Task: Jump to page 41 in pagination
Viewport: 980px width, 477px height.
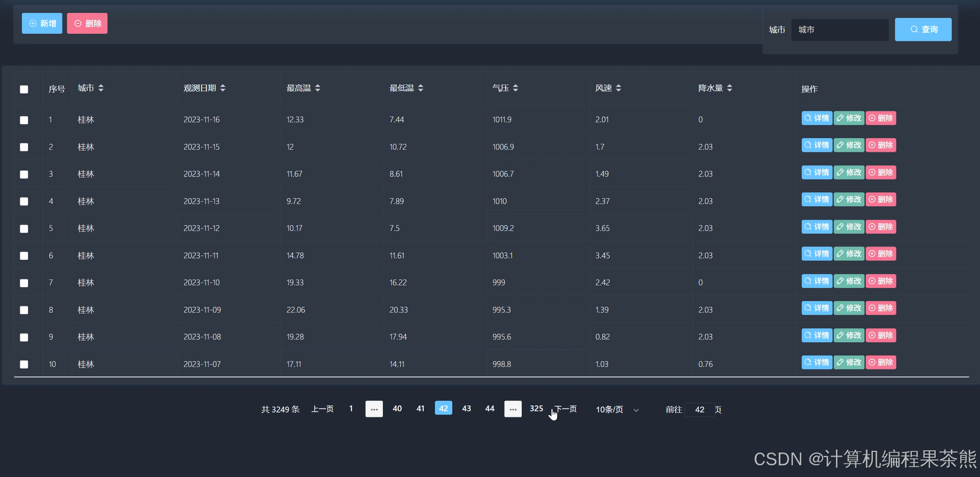Action: coord(420,409)
